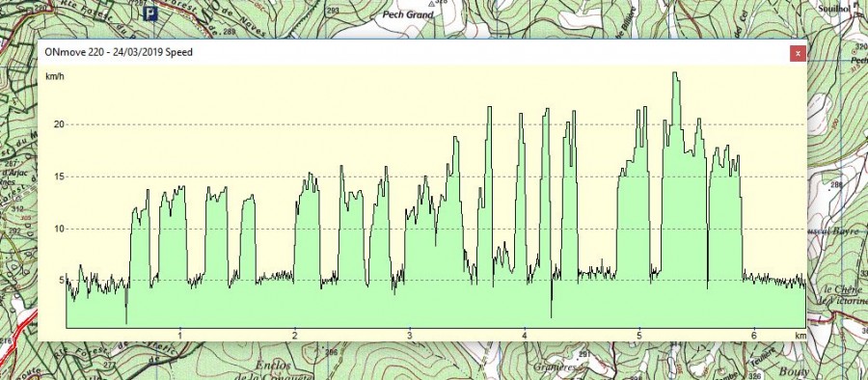Click the 10 value on the speed axis
868x380 pixels.
pyautogui.click(x=59, y=229)
